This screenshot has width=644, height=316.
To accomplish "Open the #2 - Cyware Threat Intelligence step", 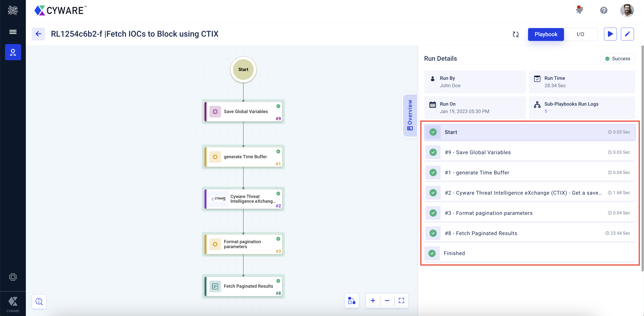I will click(x=530, y=193).
